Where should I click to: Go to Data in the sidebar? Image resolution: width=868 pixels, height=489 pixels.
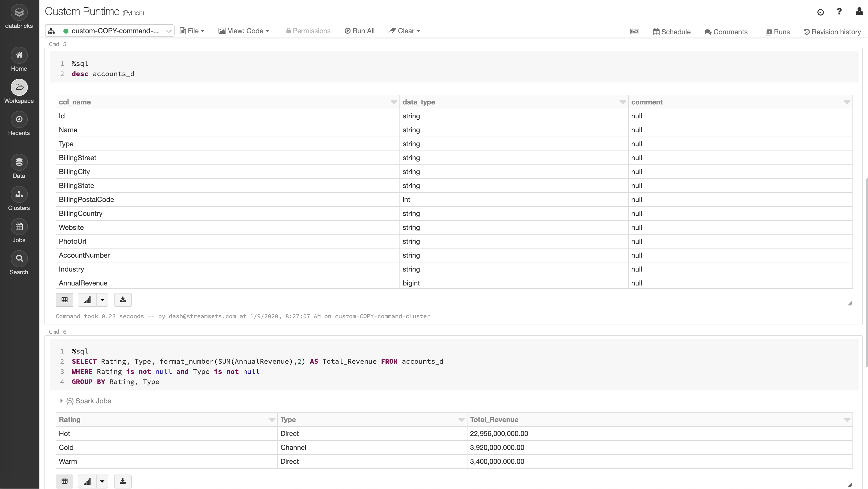pyautogui.click(x=19, y=163)
